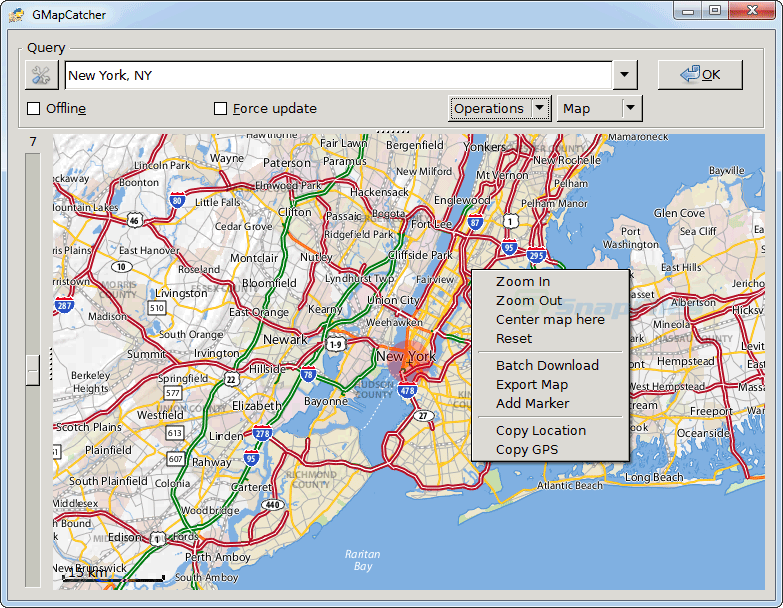
Task: Click the Interstate 287 shield on map
Action: coord(64,304)
